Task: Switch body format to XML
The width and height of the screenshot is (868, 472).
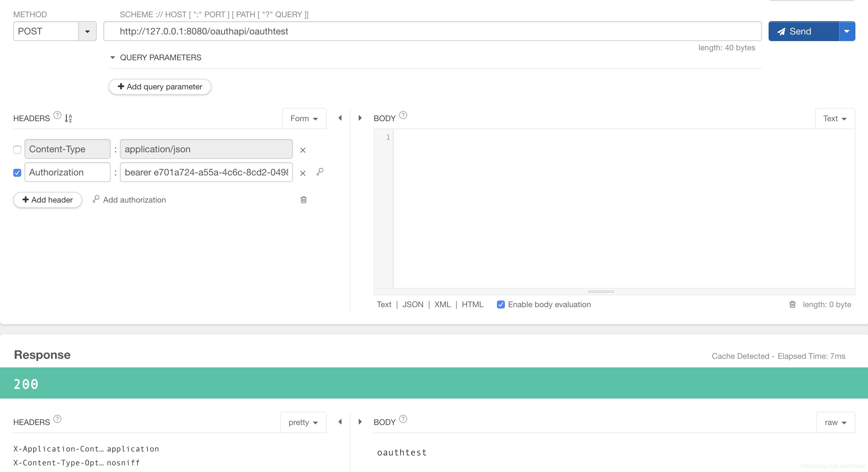Action: [x=442, y=304]
